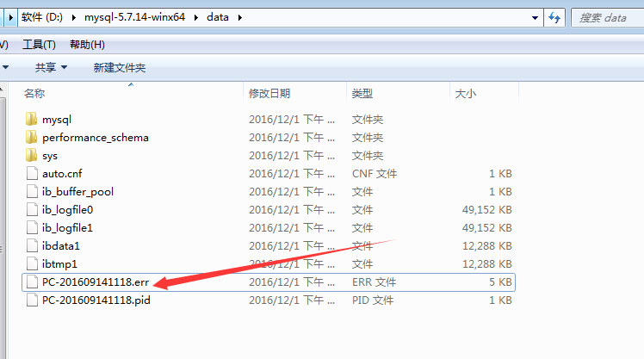This screenshot has height=359, width=644.
Task: Select the performance_schema folder name
Action: pyautogui.click(x=96, y=138)
